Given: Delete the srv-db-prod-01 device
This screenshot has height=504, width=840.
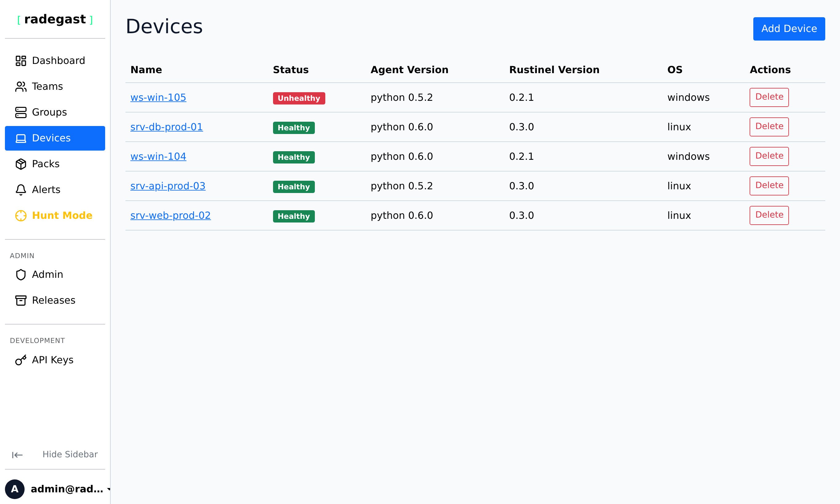Looking at the screenshot, I should pos(769,127).
